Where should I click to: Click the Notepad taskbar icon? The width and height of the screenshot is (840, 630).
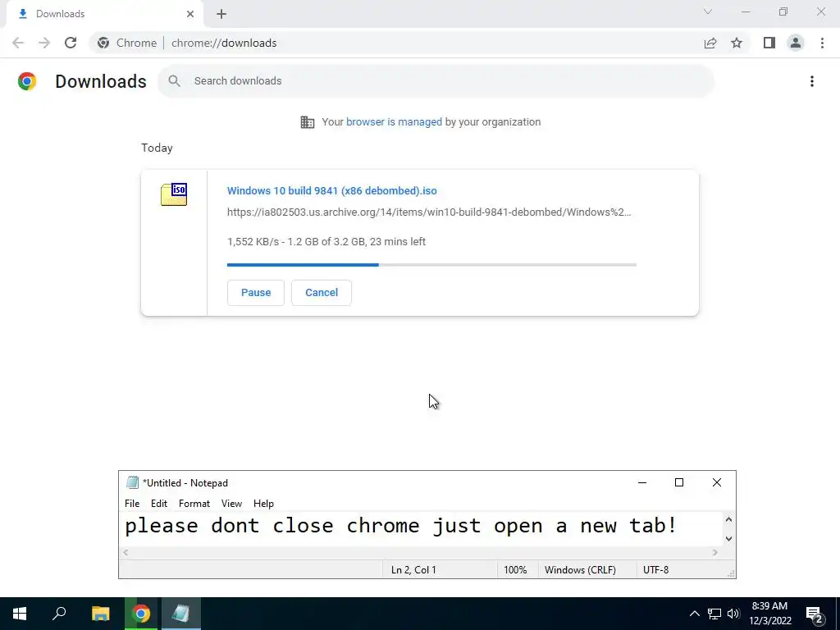(180, 614)
